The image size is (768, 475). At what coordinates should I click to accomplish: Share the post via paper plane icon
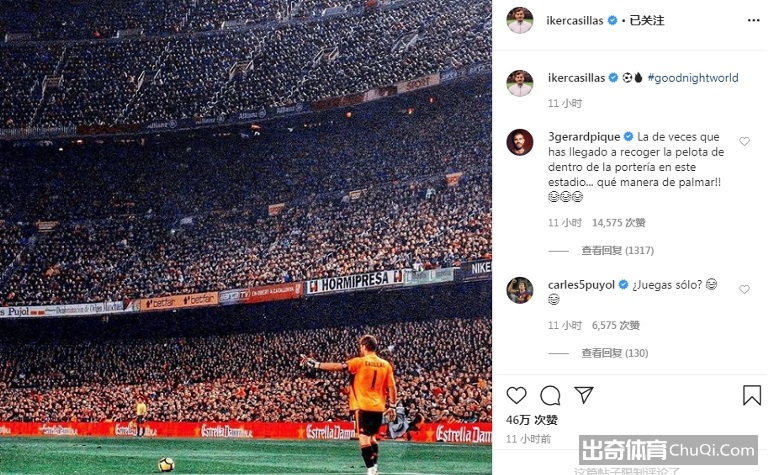click(x=584, y=395)
